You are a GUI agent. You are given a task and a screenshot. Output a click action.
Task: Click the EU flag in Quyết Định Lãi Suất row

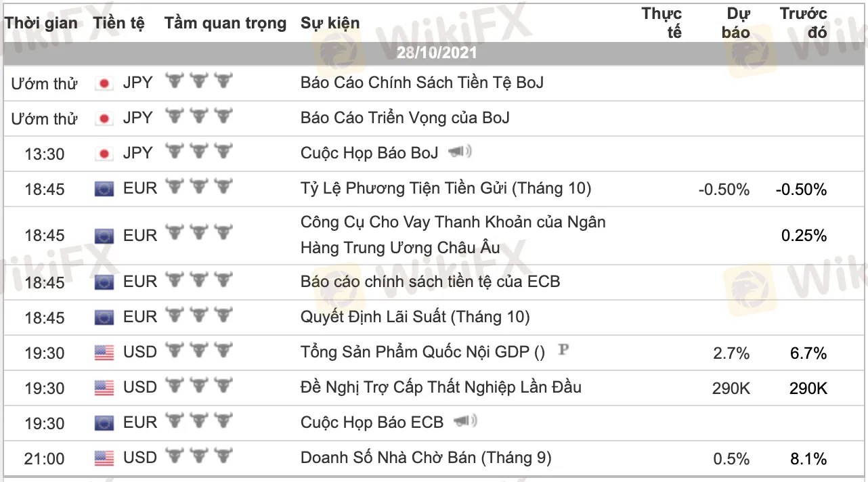click(x=104, y=317)
